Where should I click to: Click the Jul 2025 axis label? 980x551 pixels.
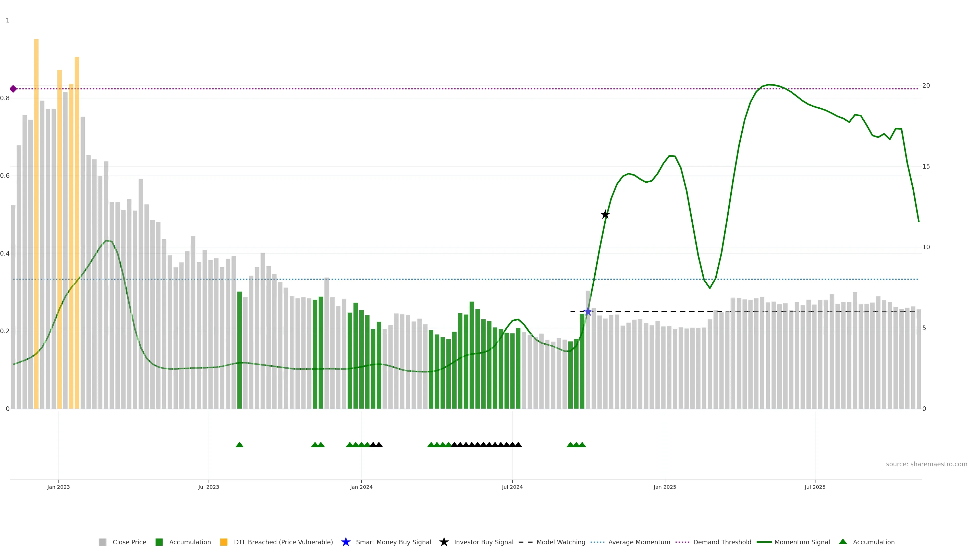pyautogui.click(x=815, y=487)
